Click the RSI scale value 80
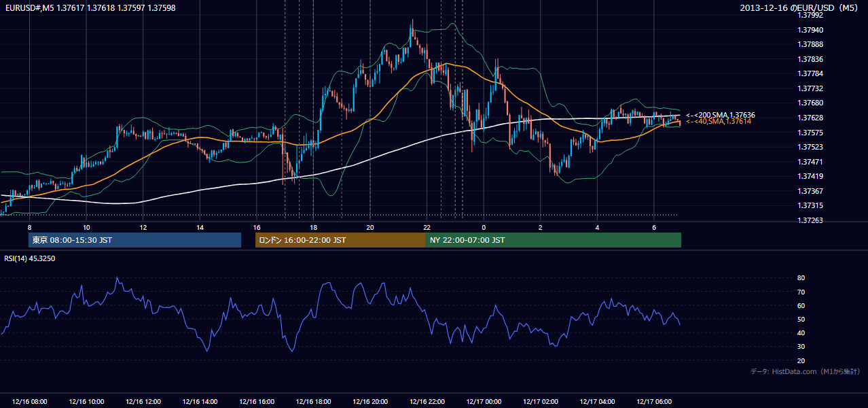868x408 pixels. 801,278
